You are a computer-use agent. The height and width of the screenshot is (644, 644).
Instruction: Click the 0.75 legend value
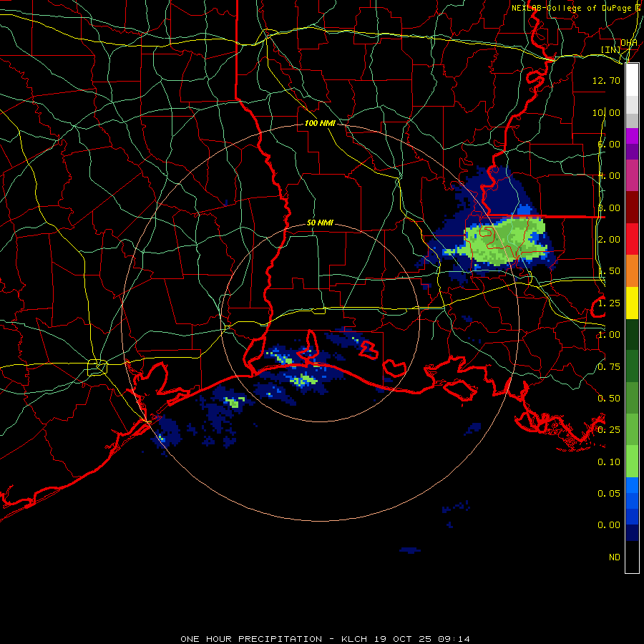(x=609, y=367)
